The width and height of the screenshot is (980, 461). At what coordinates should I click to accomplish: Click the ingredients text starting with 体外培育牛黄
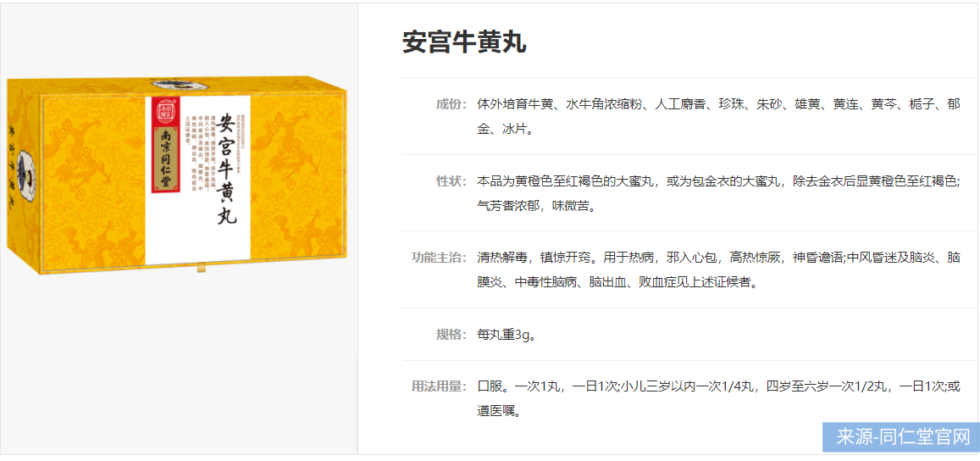tap(718, 117)
